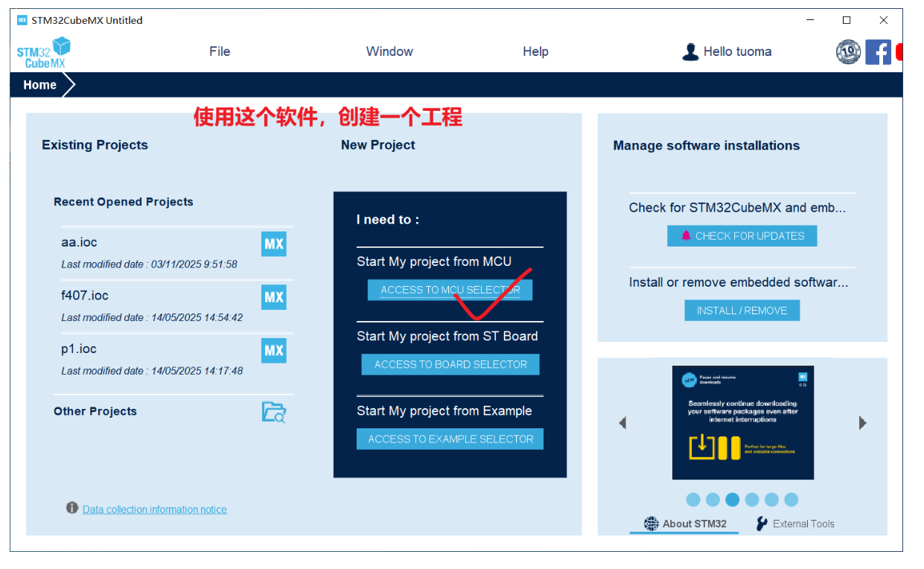Click f407.ioc last modified date text
The image size is (924, 569).
tap(152, 318)
